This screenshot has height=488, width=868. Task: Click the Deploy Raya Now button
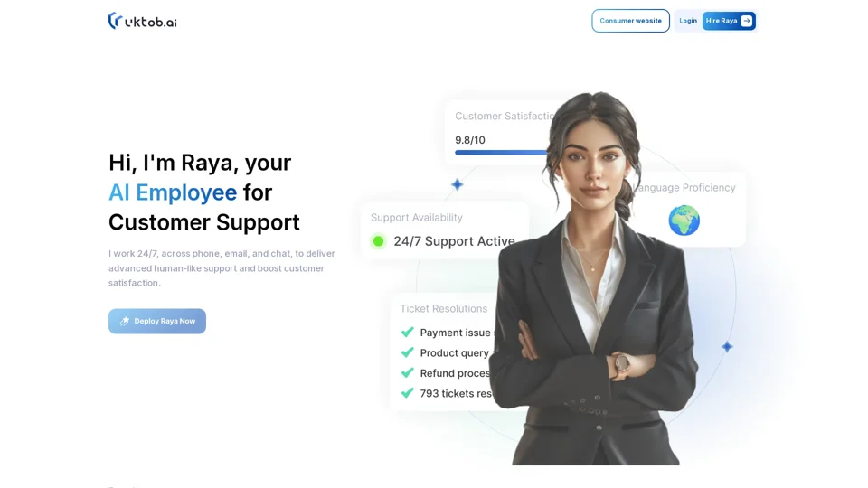pos(157,321)
